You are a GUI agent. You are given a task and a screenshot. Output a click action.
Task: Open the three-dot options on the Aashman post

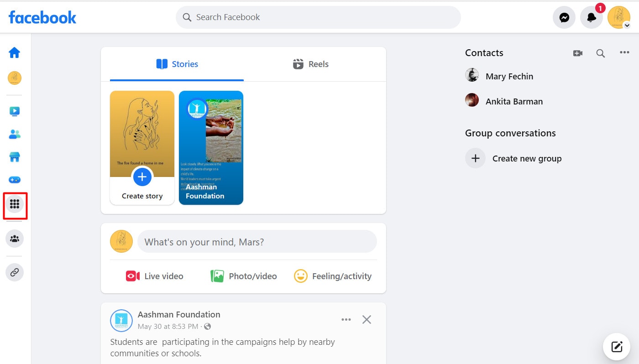[x=346, y=320]
